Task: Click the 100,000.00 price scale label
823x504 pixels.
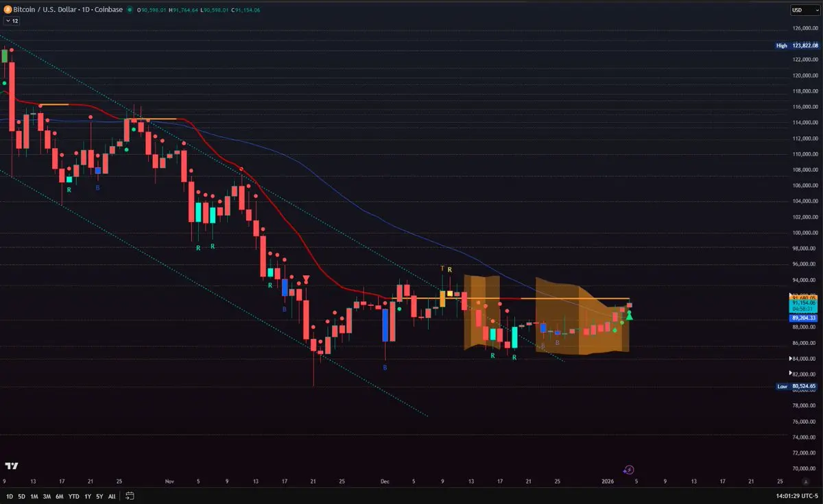Action: (x=807, y=232)
